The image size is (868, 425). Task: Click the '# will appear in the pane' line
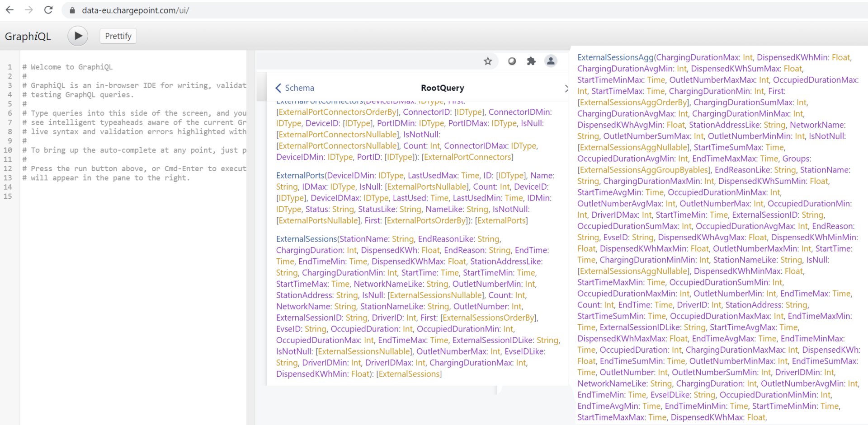click(x=106, y=178)
